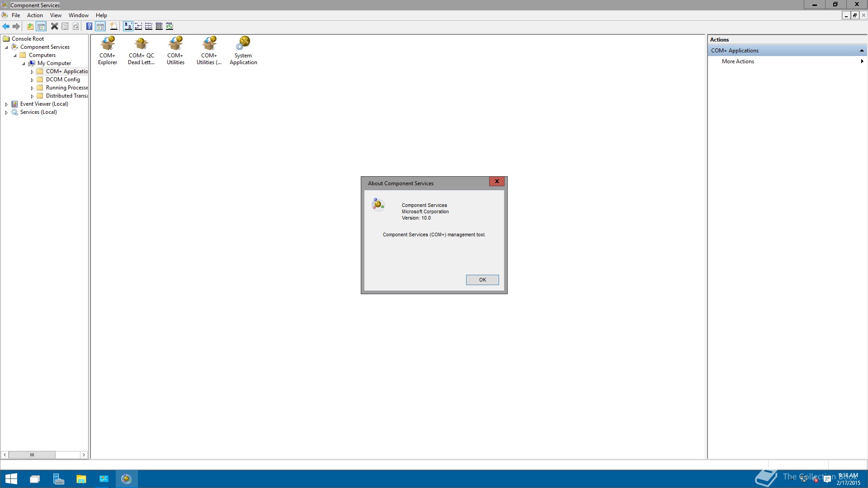Click the tree pane scroll left arrow
Viewport: 868px width, 488px height.
pos(5,455)
